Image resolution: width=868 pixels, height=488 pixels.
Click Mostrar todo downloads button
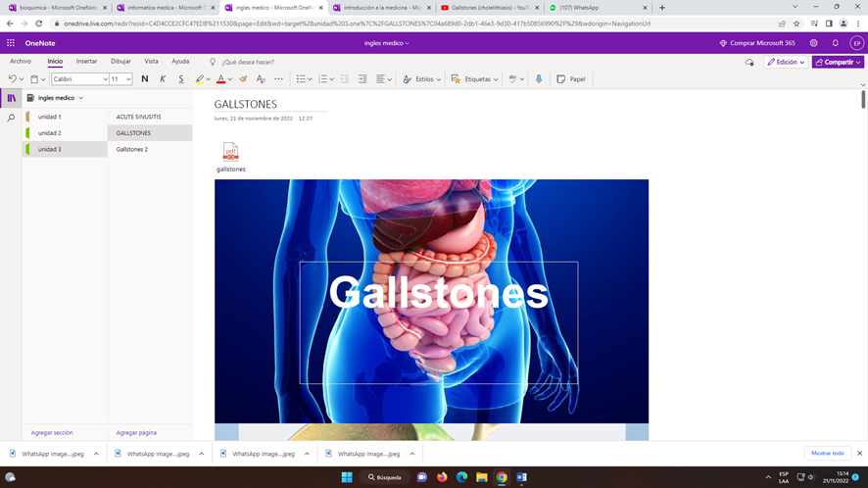click(827, 453)
